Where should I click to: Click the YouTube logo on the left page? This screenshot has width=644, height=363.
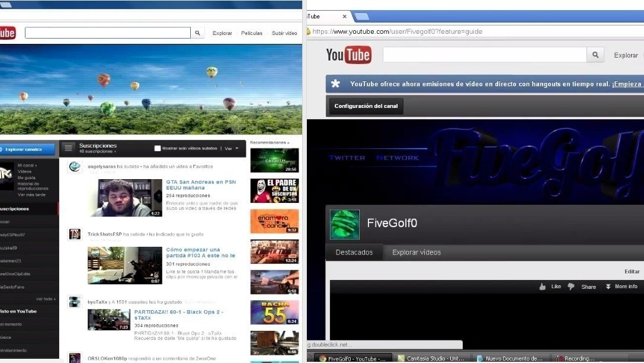coord(7,33)
